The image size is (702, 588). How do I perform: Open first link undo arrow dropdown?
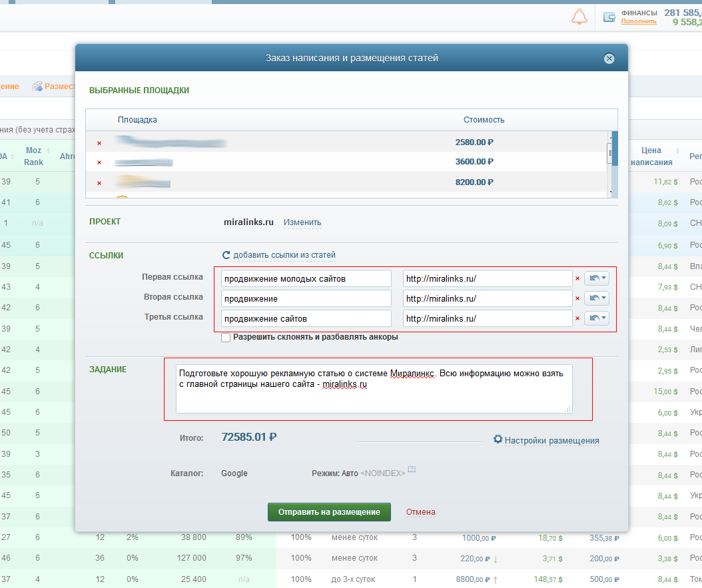[597, 278]
